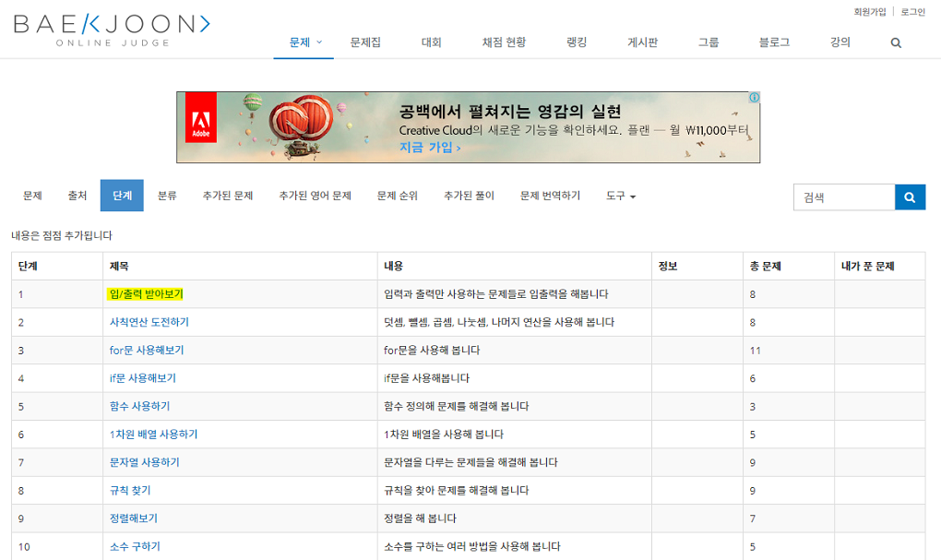Click the ad info icon on banner

755,97
